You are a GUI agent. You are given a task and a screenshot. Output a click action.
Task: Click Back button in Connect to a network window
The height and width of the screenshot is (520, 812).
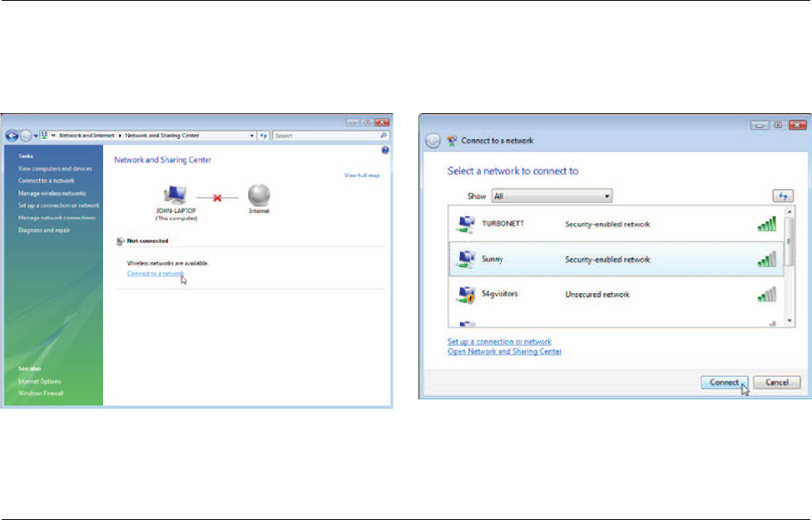pyautogui.click(x=433, y=141)
